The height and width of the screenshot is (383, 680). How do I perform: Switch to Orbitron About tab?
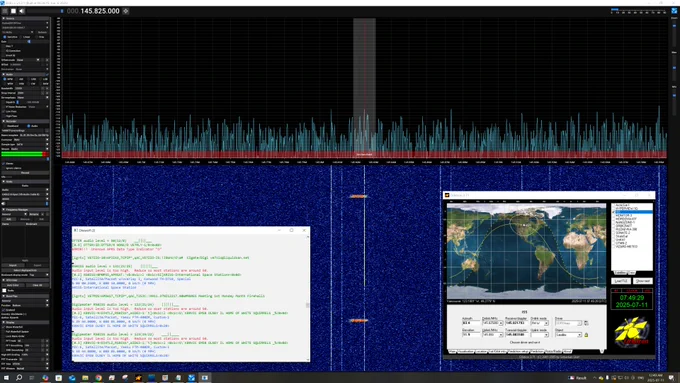[567, 351]
